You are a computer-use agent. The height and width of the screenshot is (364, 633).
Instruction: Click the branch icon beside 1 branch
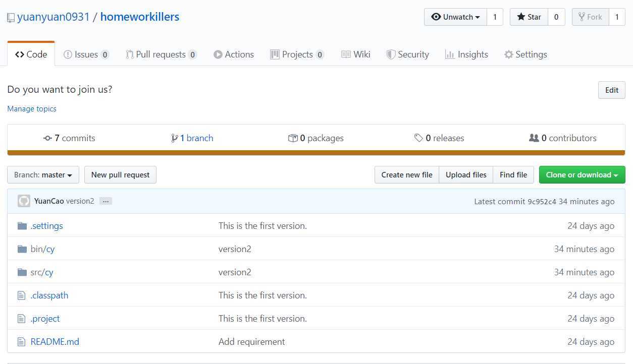pos(175,138)
